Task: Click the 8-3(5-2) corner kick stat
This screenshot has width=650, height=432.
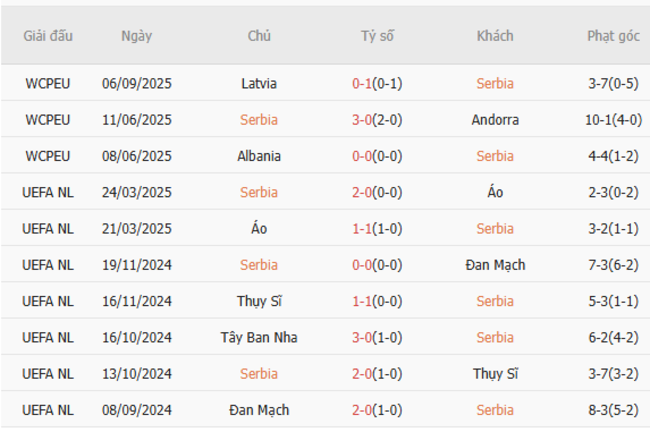Action: coord(613,410)
